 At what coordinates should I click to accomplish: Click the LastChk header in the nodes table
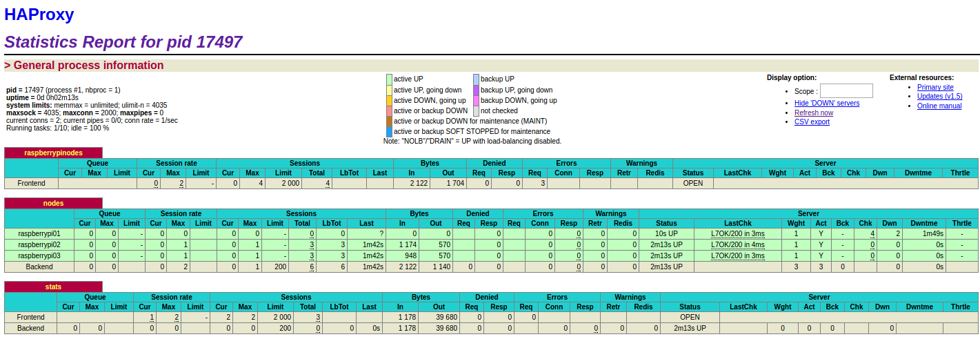coord(738,223)
